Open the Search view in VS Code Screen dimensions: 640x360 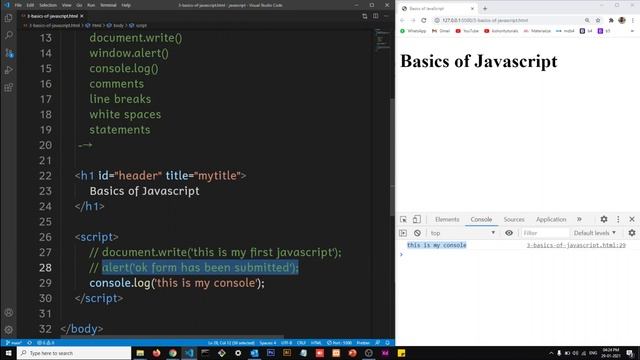point(9,35)
